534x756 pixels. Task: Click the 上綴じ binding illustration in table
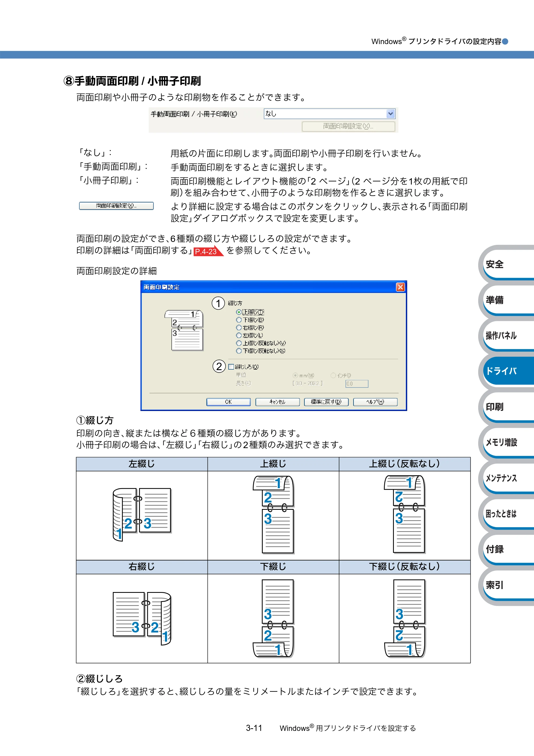273,515
